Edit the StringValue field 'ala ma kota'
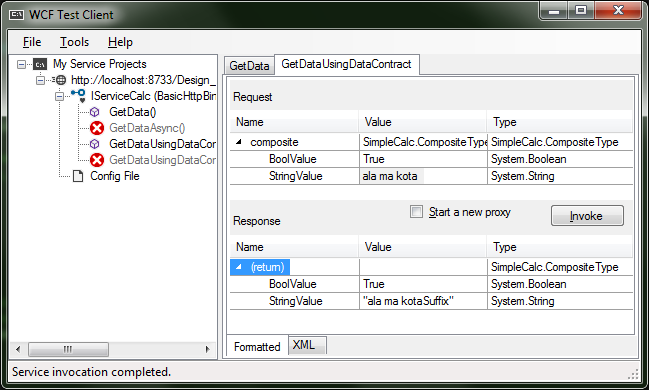This screenshot has height=390, width=649. click(x=423, y=176)
